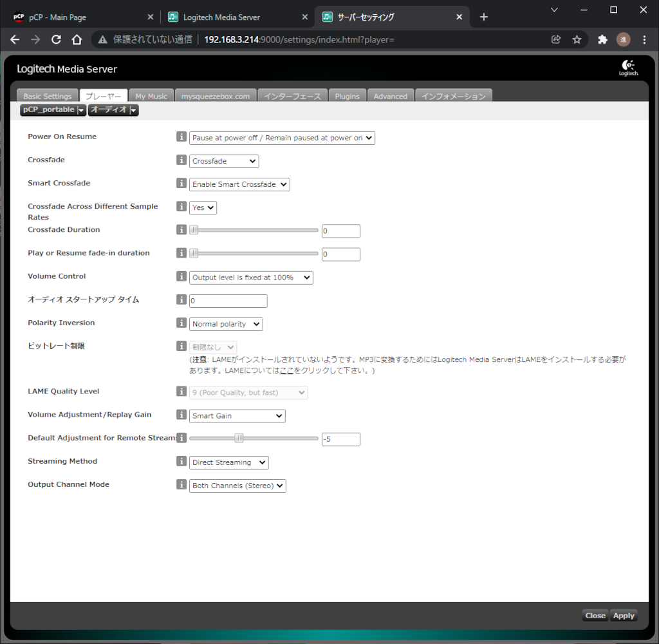This screenshot has height=644, width=659.
Task: Switch to mysqueezebox.com tab
Action: [x=216, y=96]
